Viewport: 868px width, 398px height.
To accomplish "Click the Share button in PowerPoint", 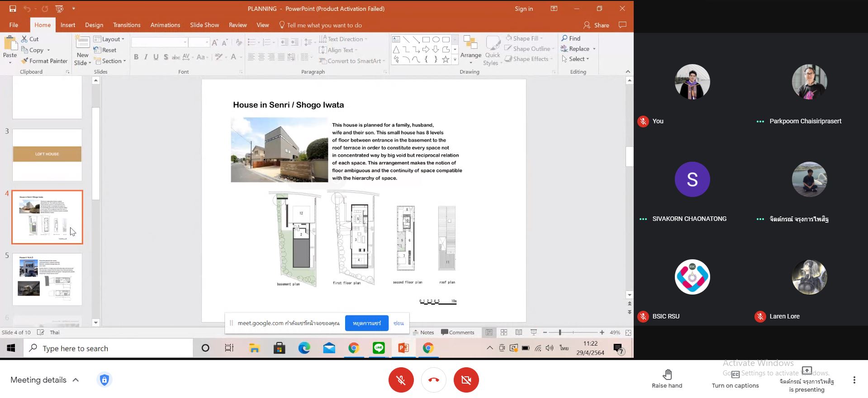I will click(596, 25).
